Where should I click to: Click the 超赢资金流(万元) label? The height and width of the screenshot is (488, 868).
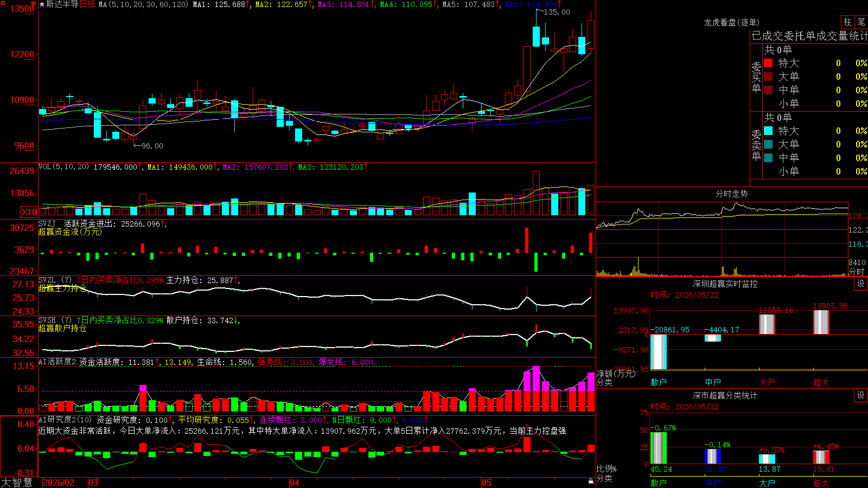70,232
